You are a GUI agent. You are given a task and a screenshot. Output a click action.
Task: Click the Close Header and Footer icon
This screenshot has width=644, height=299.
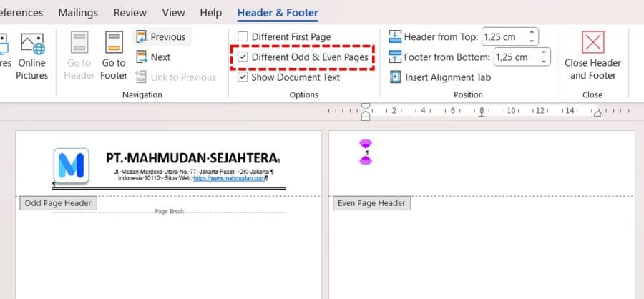592,43
